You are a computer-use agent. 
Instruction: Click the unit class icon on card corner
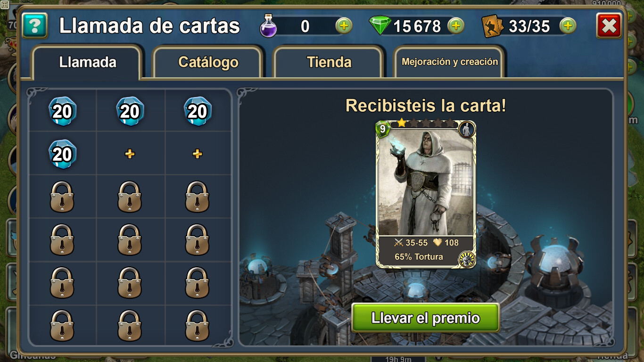[x=466, y=130]
